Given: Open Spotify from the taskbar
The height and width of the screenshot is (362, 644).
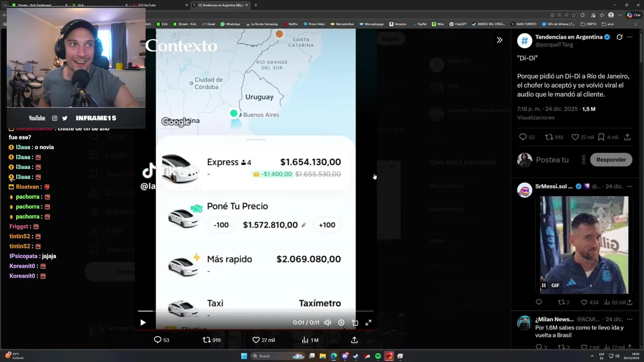Looking at the screenshot, I should point(378,356).
